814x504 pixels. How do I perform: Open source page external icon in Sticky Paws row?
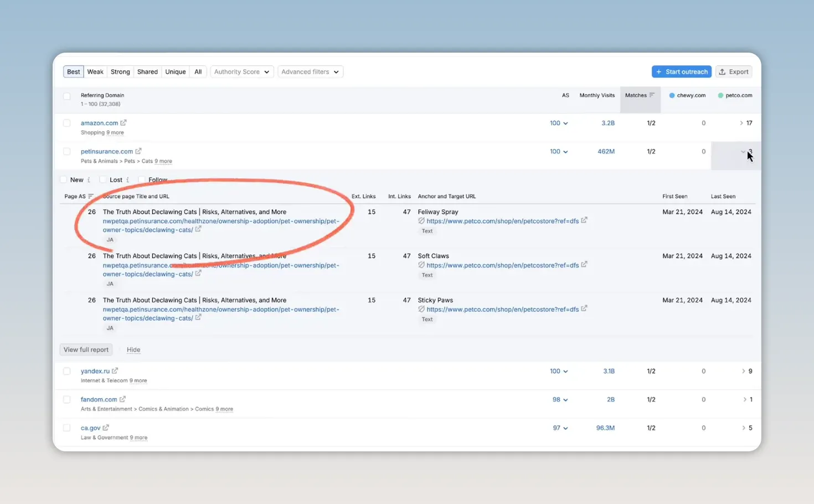[198, 317]
